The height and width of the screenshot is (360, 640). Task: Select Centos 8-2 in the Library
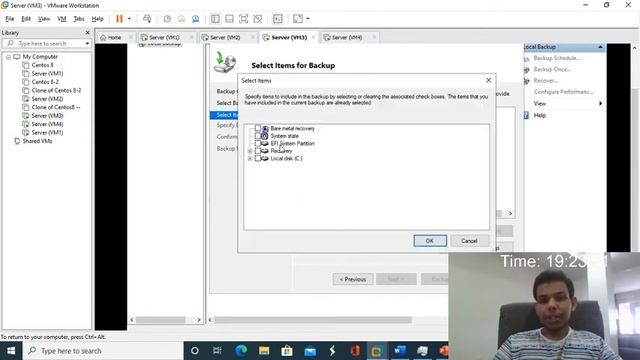(x=45, y=82)
